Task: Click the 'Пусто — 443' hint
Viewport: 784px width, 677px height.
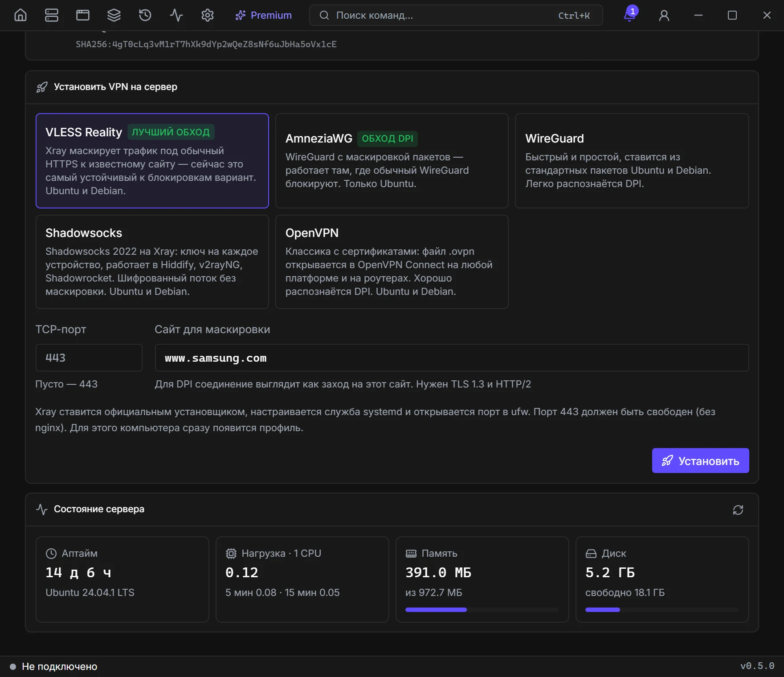Action: click(66, 384)
